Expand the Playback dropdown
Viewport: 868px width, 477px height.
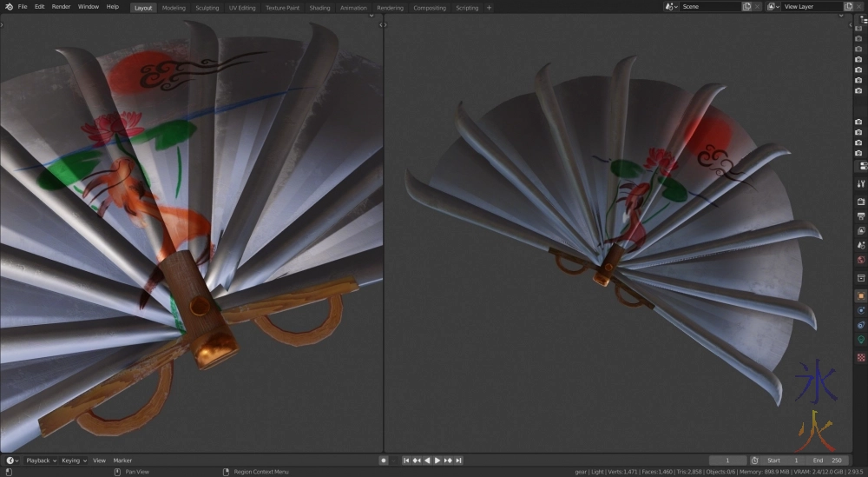[x=40, y=460]
